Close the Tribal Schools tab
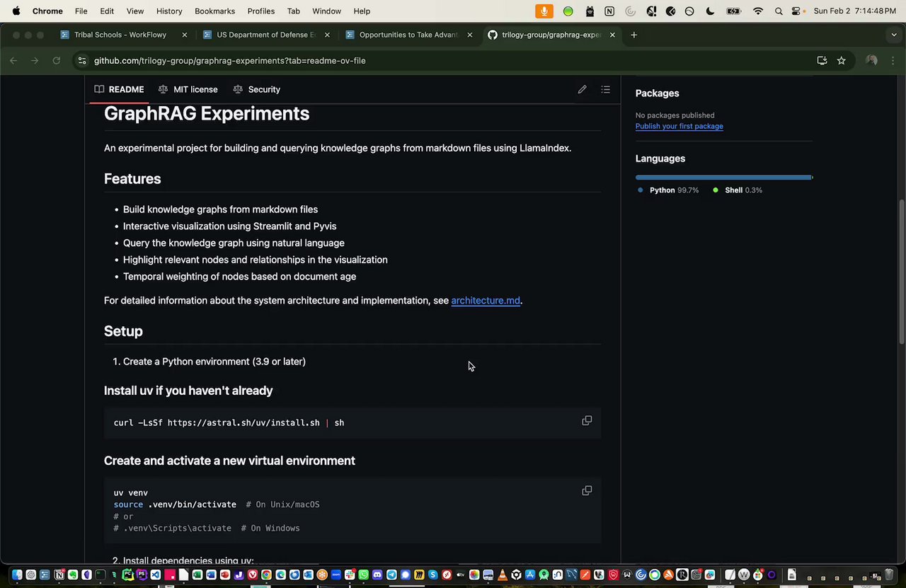This screenshot has width=906, height=588. [x=185, y=35]
